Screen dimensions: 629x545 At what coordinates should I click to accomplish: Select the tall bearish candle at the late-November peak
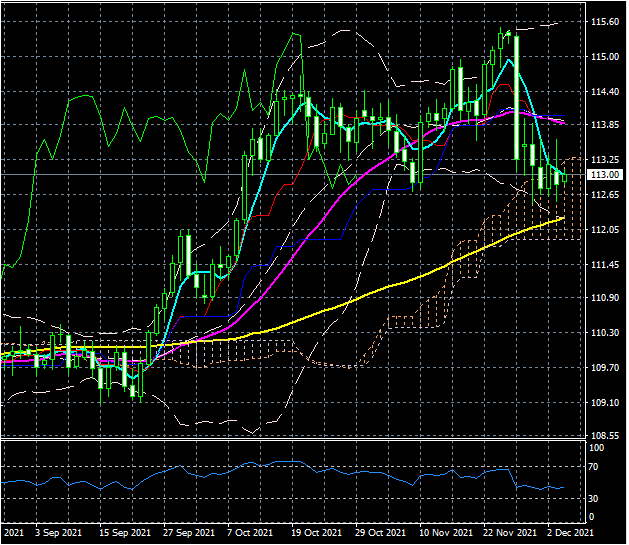pyautogui.click(x=517, y=98)
